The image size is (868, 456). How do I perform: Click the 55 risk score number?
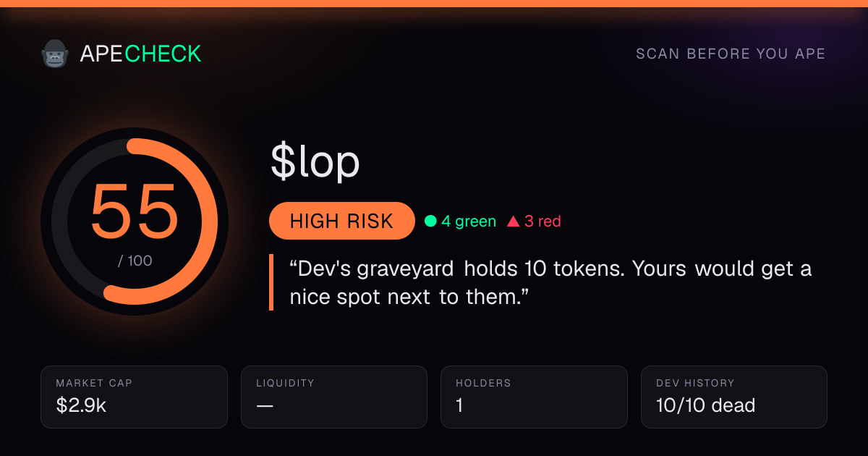(135, 211)
